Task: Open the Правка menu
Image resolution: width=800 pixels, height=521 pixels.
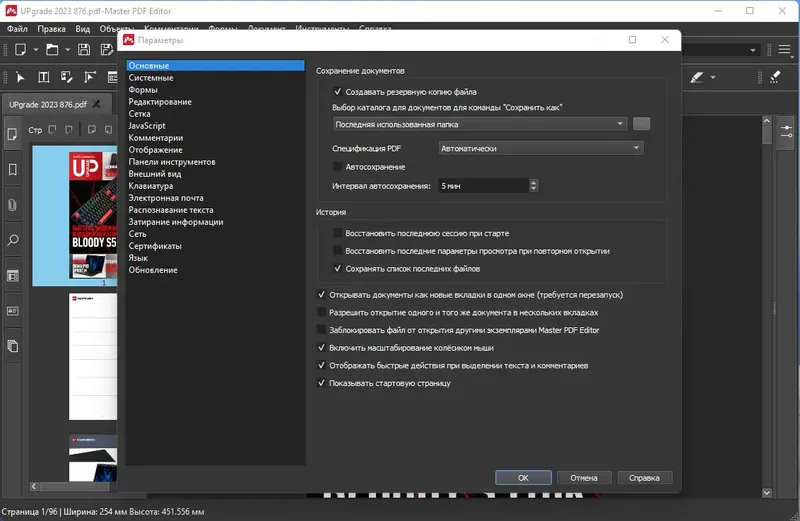Action: (x=51, y=29)
